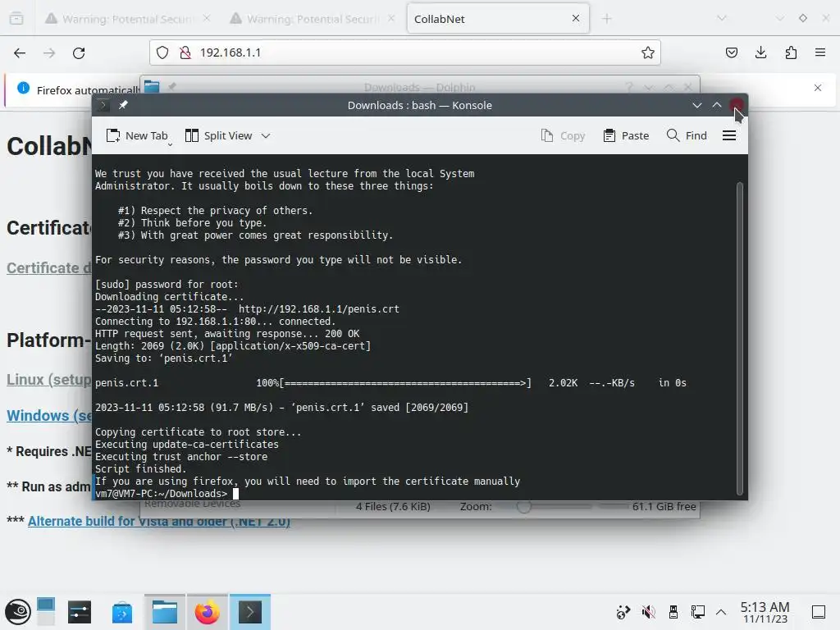Bookmark this page with star icon
840x630 pixels.
(648, 52)
